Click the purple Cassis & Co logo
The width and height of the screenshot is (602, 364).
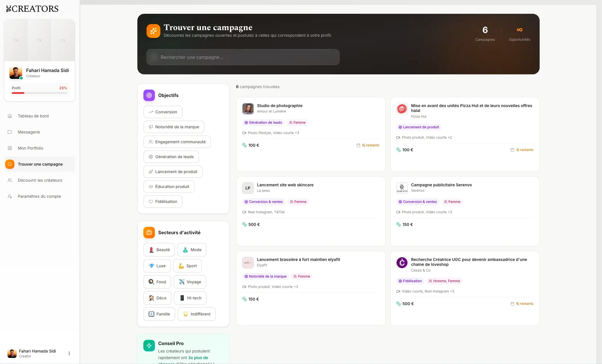pyautogui.click(x=402, y=262)
